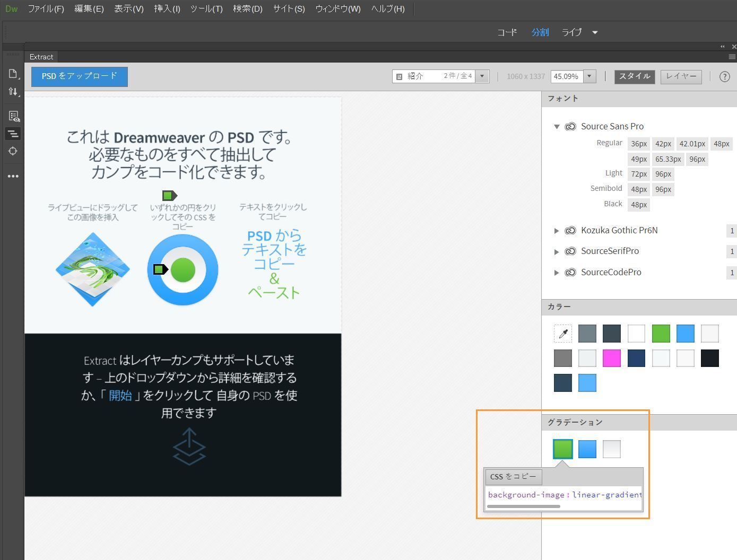Screen dimensions: 737x560
Task: Collapse the Source Sans Pro font group
Action: (x=557, y=126)
